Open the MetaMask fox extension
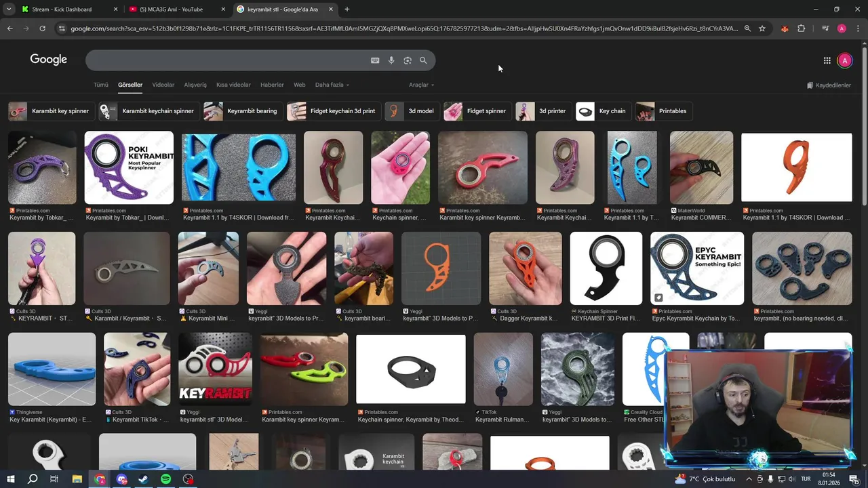The image size is (868, 488). pyautogui.click(x=785, y=28)
